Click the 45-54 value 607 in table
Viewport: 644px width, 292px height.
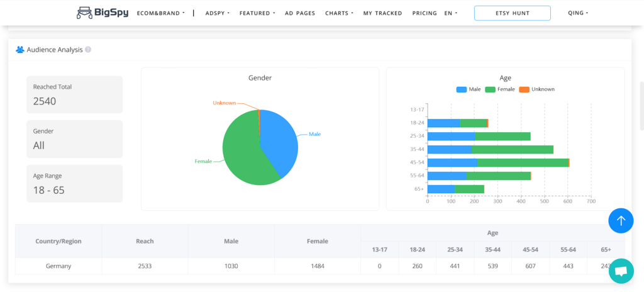[x=530, y=266]
